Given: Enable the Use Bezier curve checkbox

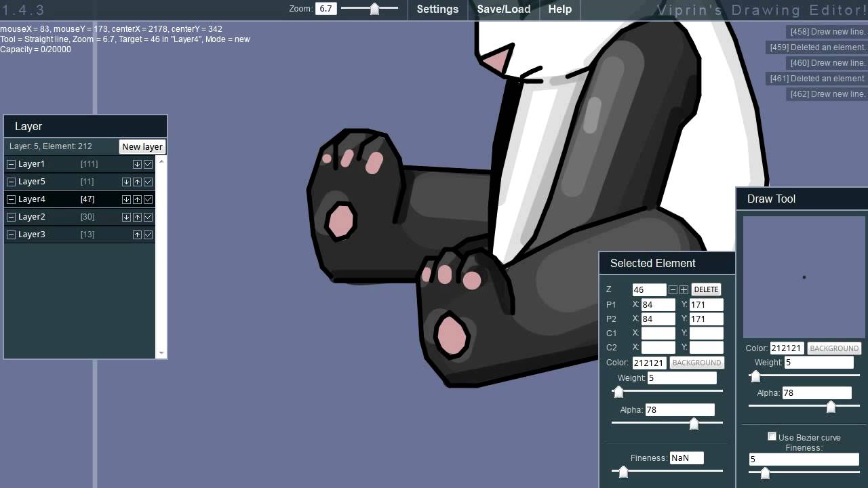Looking at the screenshot, I should [x=772, y=436].
